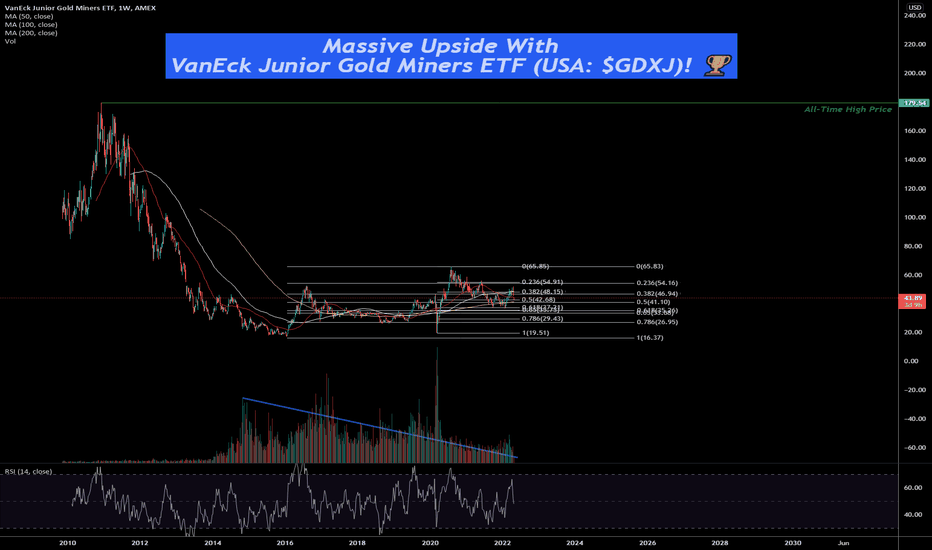
Task: Click the 'MA (100, close)' indicator legend
Action: point(31,24)
